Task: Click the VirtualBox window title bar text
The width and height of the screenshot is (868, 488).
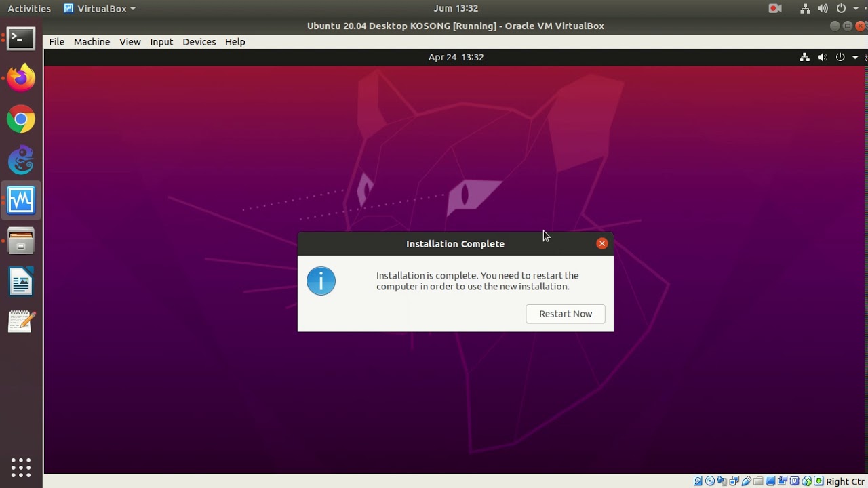Action: point(456,26)
